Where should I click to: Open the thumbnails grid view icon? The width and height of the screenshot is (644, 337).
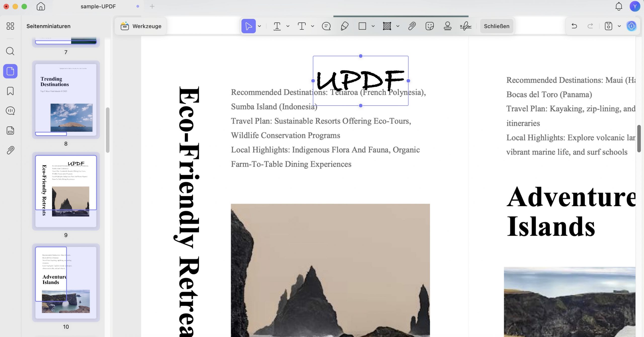point(10,26)
